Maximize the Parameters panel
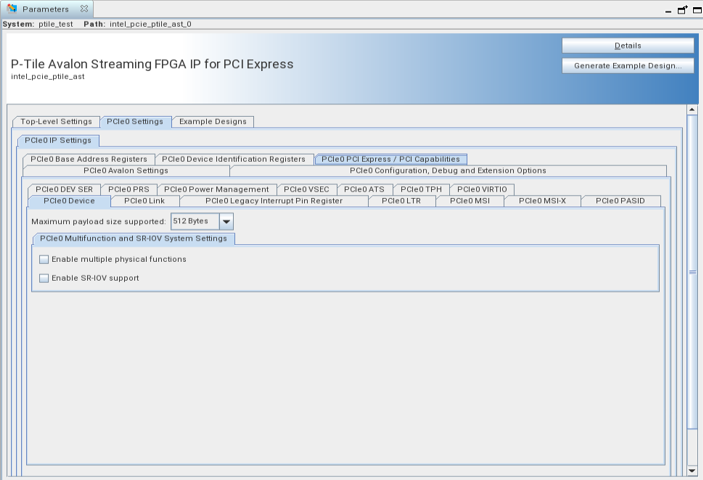The height and width of the screenshot is (480, 703). (x=697, y=10)
